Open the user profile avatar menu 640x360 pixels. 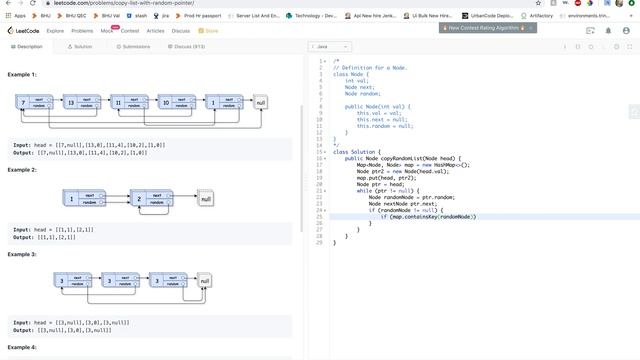(x=626, y=31)
